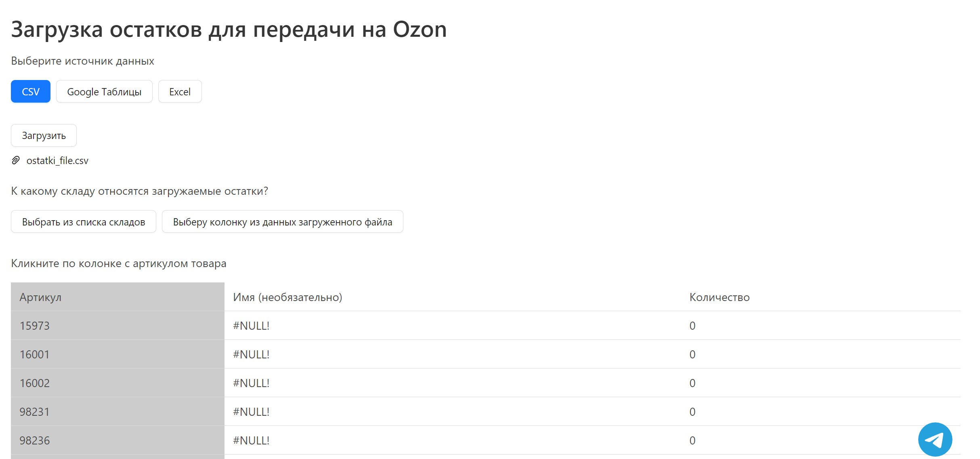This screenshot has width=980, height=459.
Task: Open the Telegram chat floating icon
Action: point(934,439)
